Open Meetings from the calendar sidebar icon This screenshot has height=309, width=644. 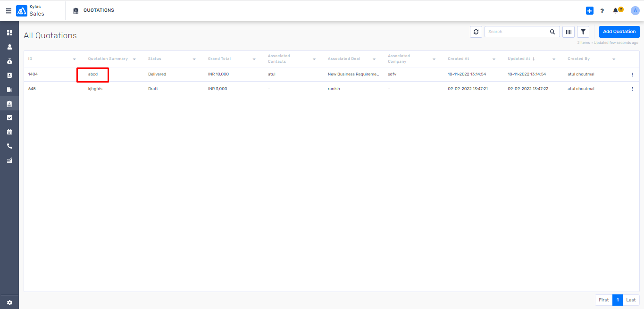click(9, 132)
